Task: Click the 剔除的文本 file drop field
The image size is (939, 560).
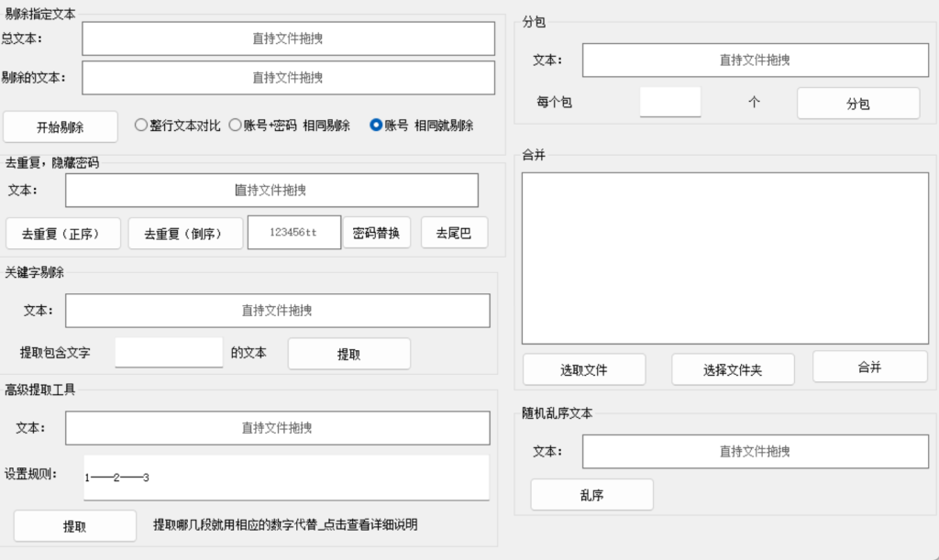Action: (x=288, y=78)
